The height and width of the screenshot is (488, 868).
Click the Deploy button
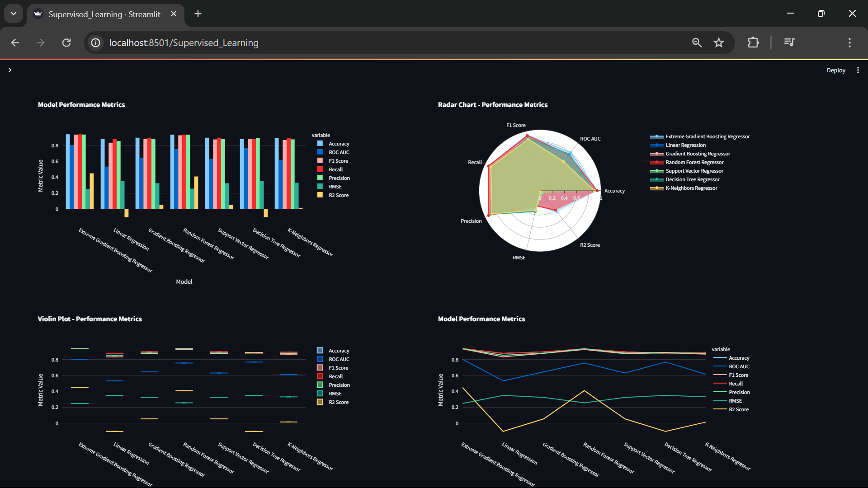click(836, 70)
